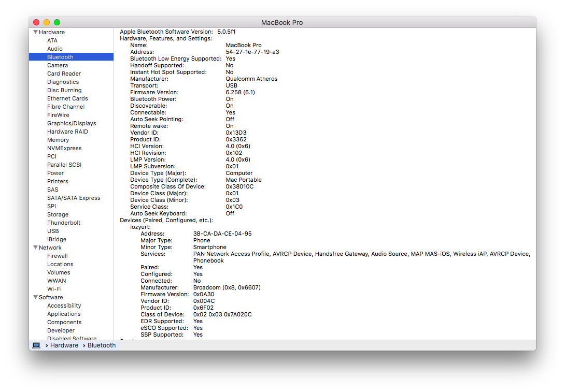Select Applications under Software

click(x=64, y=314)
